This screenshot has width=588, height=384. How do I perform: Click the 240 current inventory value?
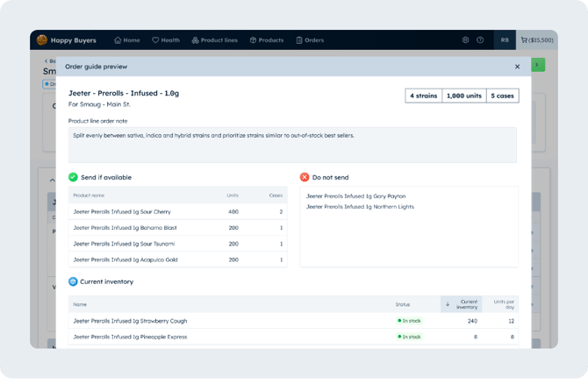click(x=472, y=321)
